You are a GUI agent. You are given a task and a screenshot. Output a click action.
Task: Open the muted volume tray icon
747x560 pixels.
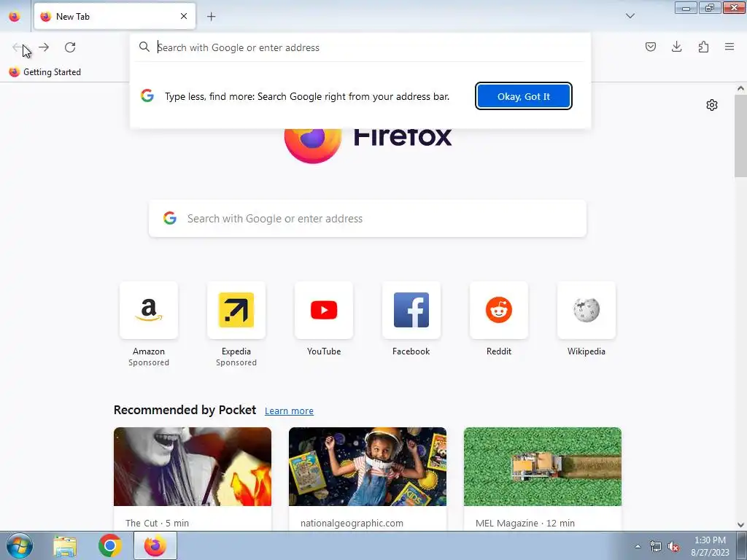[673, 546]
